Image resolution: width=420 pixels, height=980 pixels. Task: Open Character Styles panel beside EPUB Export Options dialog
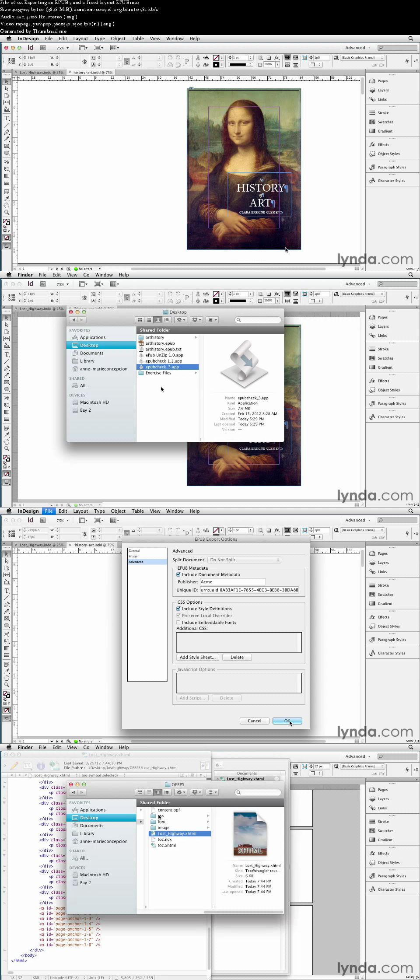tap(391, 653)
